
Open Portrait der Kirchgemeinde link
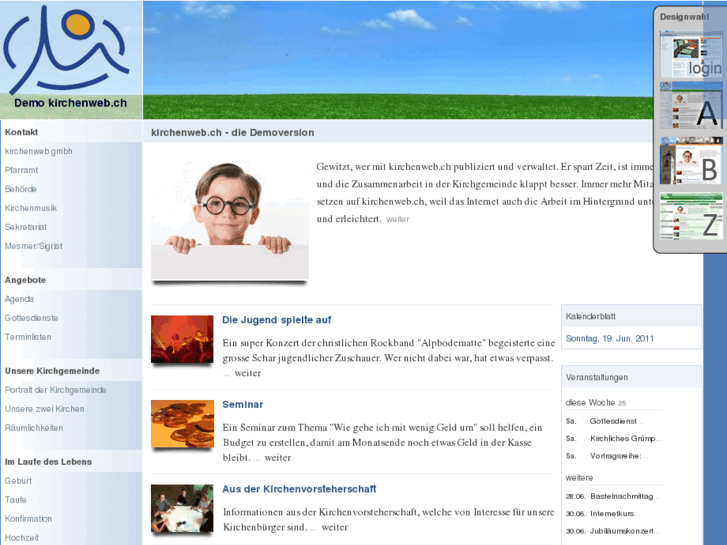tap(56, 390)
